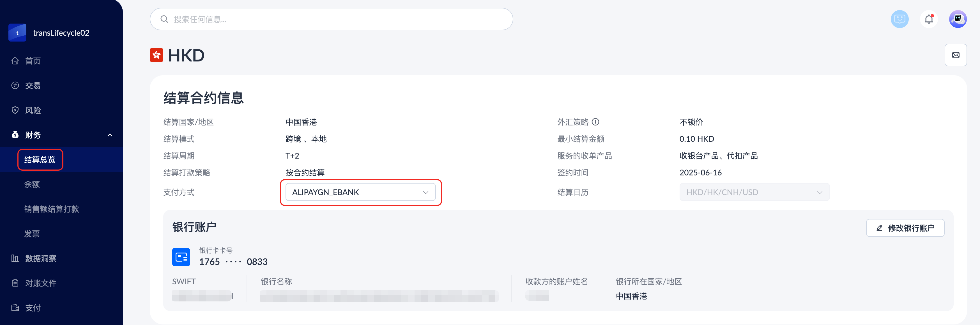980x325 pixels.
Task: Click the info icon beside 外汇策略
Action: 596,122
